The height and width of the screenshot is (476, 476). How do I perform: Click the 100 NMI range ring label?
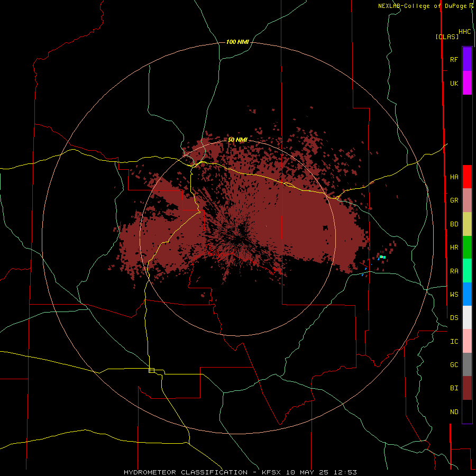(237, 42)
